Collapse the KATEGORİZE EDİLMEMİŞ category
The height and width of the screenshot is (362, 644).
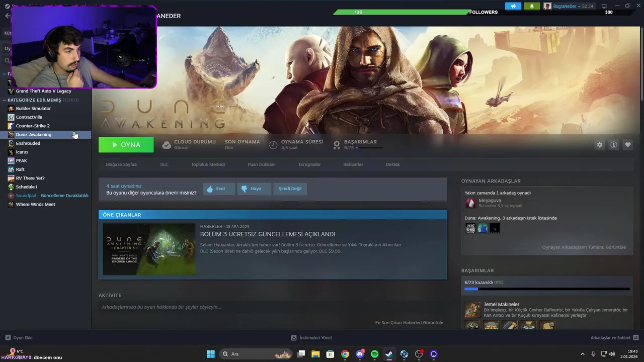coord(5,100)
